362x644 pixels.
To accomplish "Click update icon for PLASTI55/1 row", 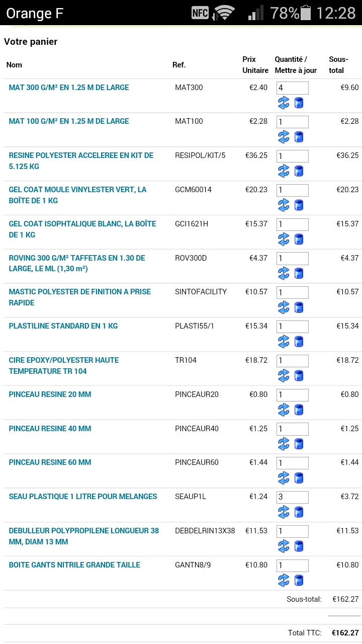I will click(x=284, y=342).
